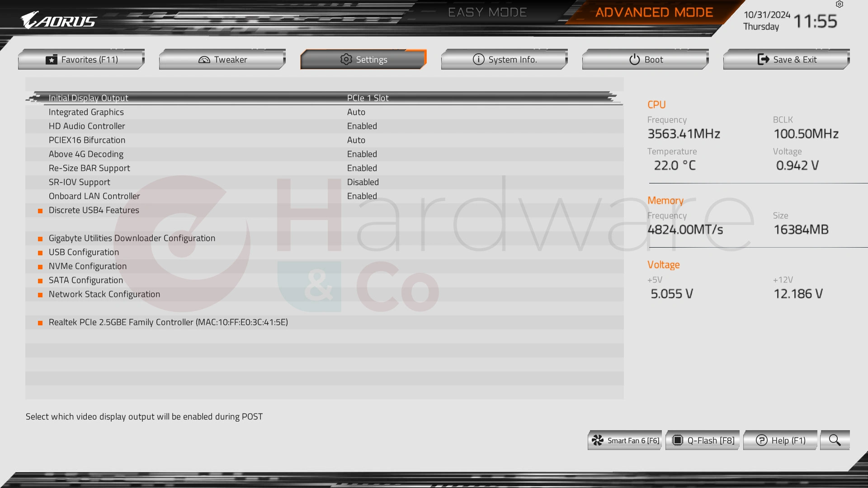The height and width of the screenshot is (488, 868).
Task: Expand Discrete USB4 Features section
Action: 94,210
